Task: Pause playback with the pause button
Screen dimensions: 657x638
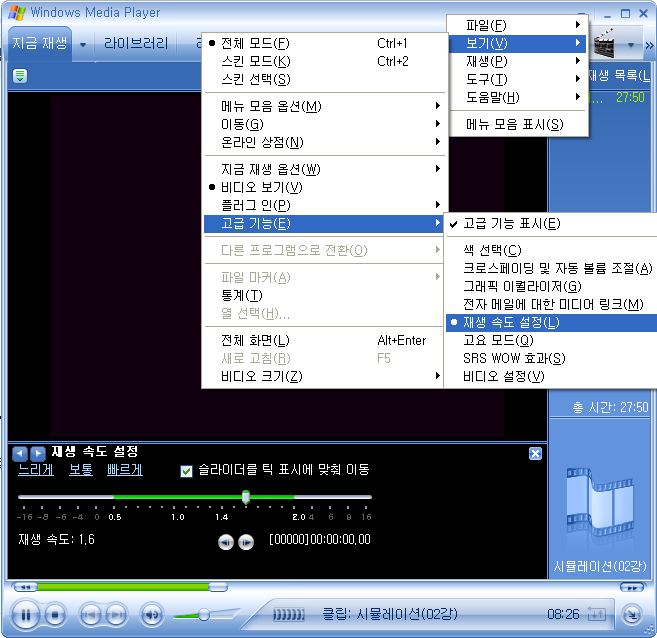Action: (x=25, y=615)
